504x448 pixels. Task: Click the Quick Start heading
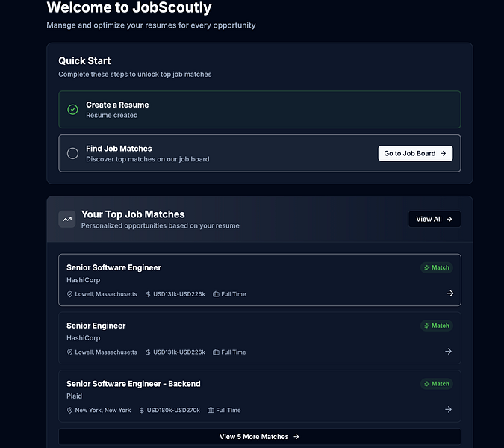[x=84, y=61]
